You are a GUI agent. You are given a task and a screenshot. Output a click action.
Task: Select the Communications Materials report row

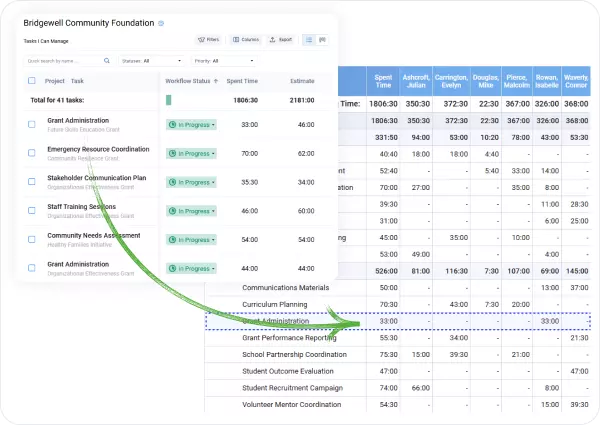pos(398,288)
